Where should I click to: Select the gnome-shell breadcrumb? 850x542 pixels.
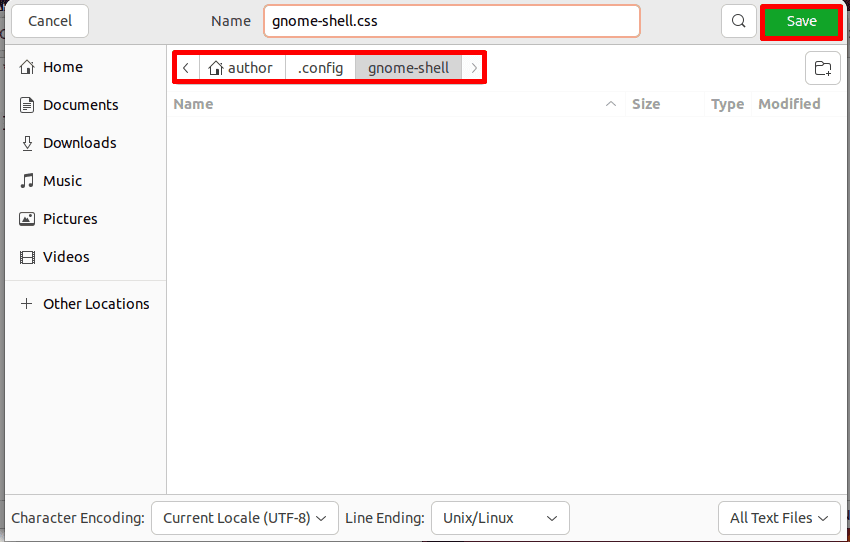tap(409, 68)
